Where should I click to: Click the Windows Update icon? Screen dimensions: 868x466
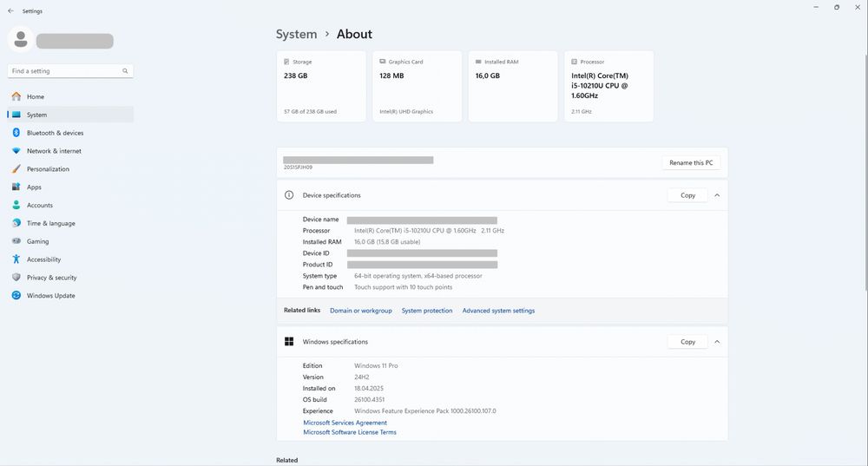16,296
